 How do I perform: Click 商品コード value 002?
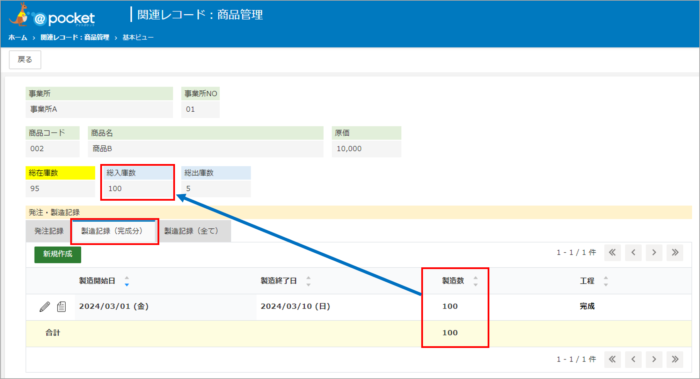click(x=53, y=149)
